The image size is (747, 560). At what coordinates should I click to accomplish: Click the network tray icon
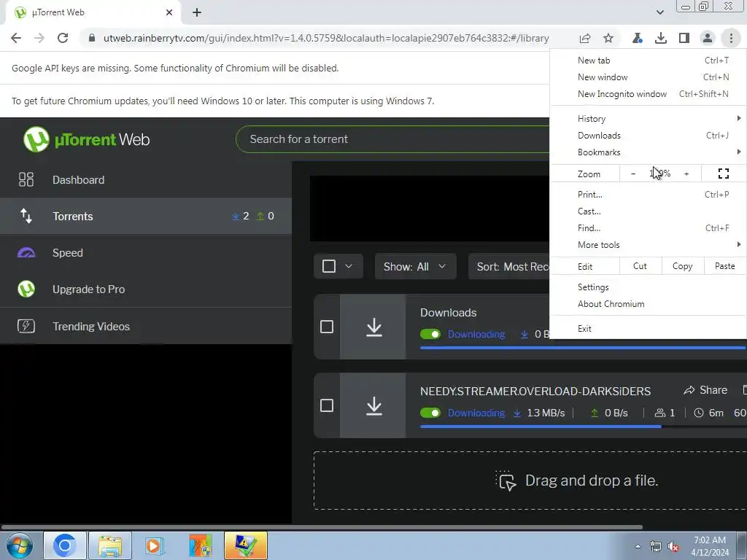pyautogui.click(x=656, y=547)
